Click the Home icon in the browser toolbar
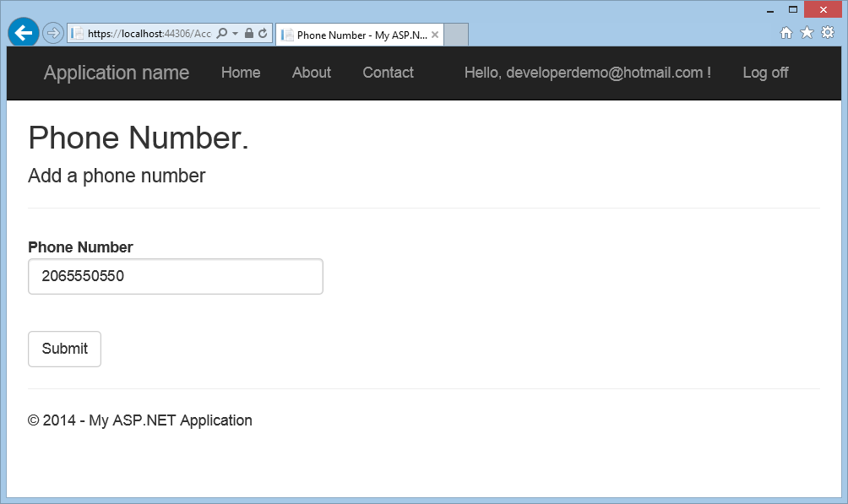 click(786, 32)
